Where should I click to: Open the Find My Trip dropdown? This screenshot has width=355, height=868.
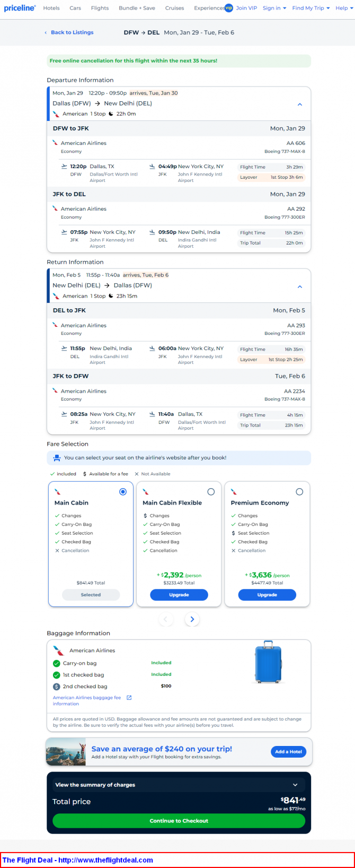(311, 8)
